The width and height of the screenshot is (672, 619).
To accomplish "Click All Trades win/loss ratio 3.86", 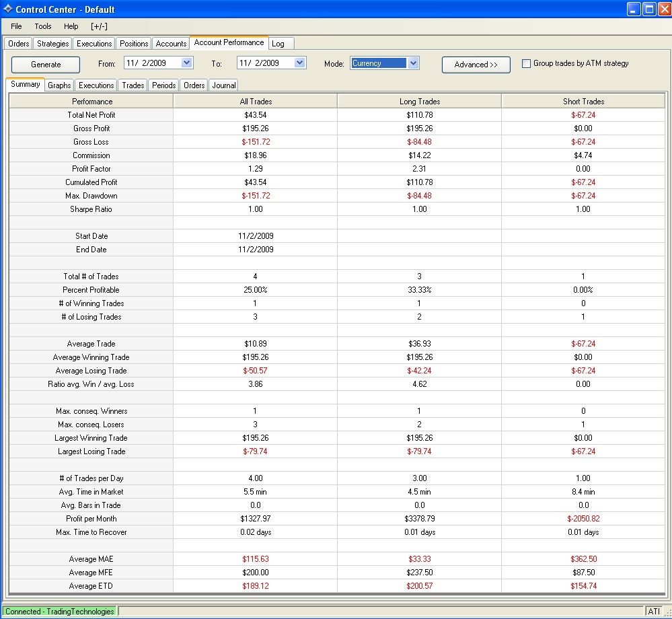I will (256, 384).
